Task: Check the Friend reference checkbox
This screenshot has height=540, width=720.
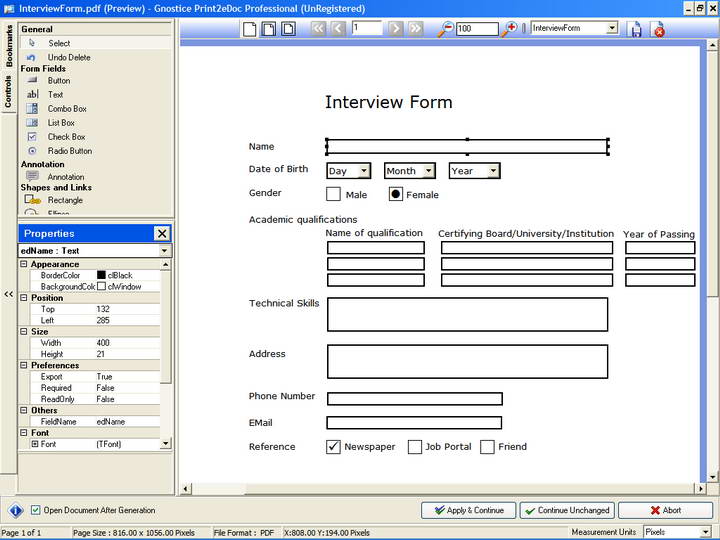Action: coord(487,447)
